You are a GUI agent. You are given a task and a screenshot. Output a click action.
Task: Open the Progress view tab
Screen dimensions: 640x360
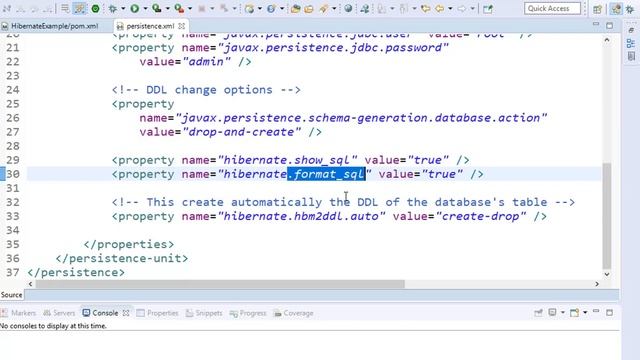click(248, 313)
